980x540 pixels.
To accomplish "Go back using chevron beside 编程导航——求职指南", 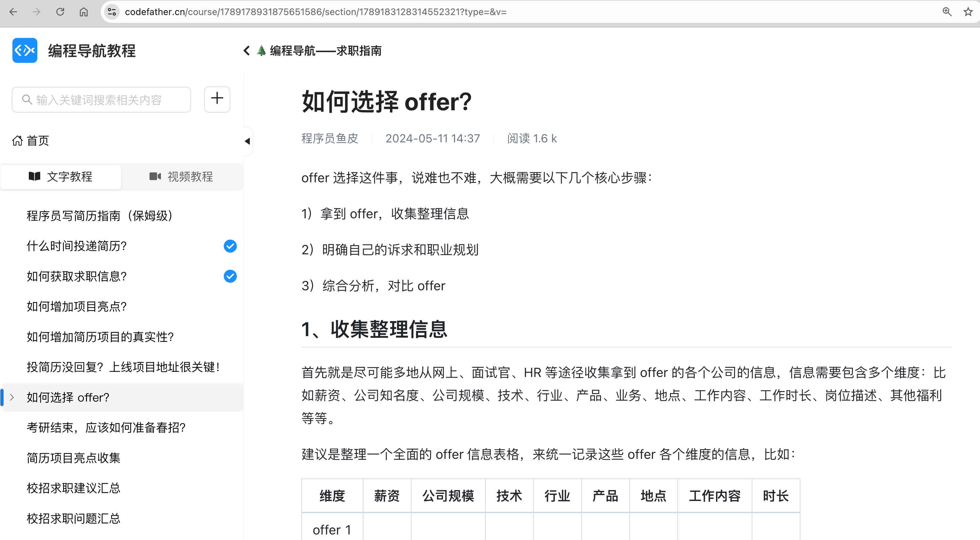I will coord(247,51).
